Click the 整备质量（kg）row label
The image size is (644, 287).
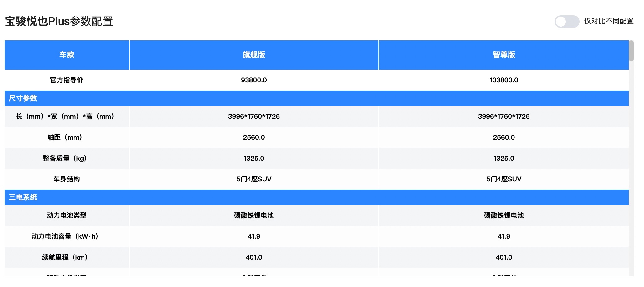[65, 158]
